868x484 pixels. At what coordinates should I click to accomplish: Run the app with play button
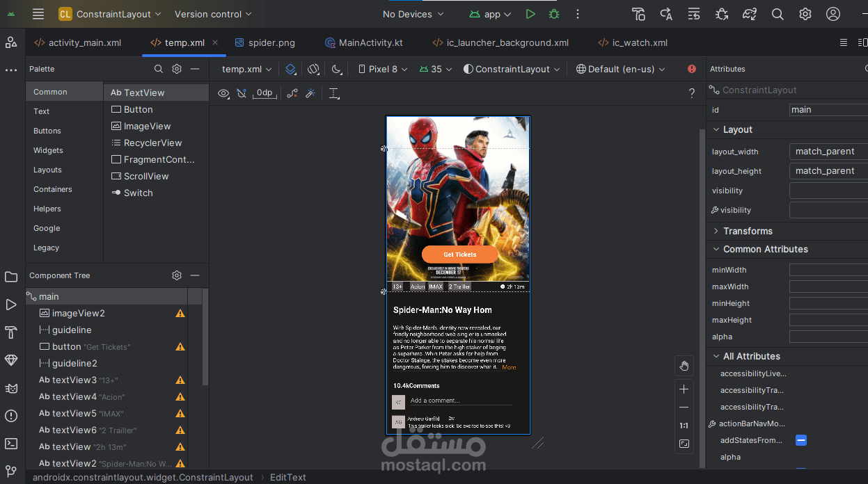coord(530,14)
